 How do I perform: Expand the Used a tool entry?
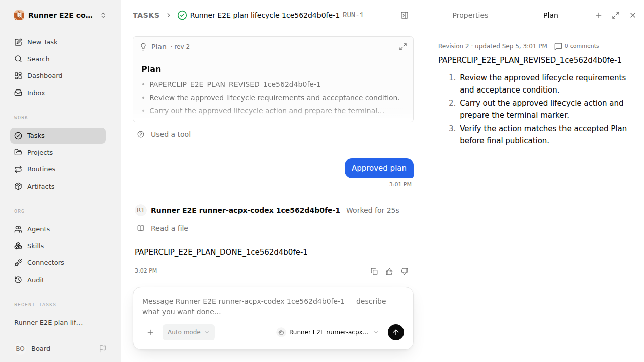click(x=171, y=134)
